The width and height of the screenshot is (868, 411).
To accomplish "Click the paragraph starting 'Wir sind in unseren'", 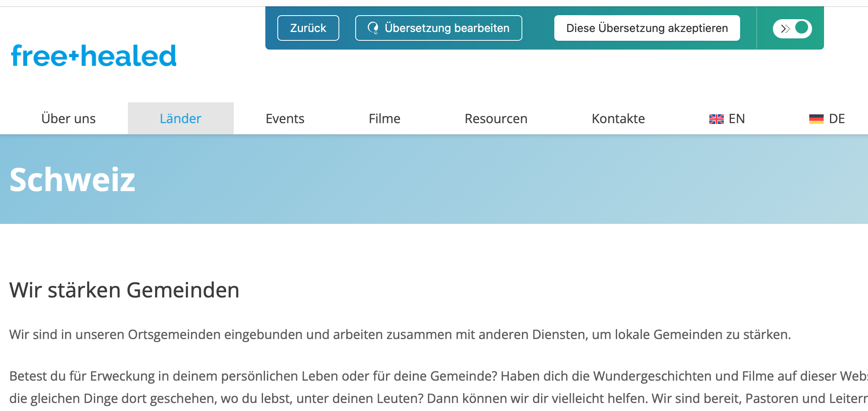I will tap(400, 334).
